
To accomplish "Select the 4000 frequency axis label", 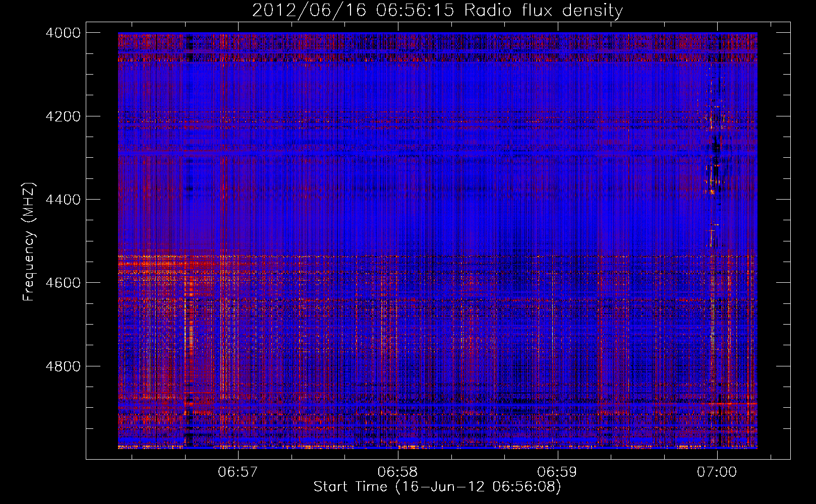I will coord(63,33).
